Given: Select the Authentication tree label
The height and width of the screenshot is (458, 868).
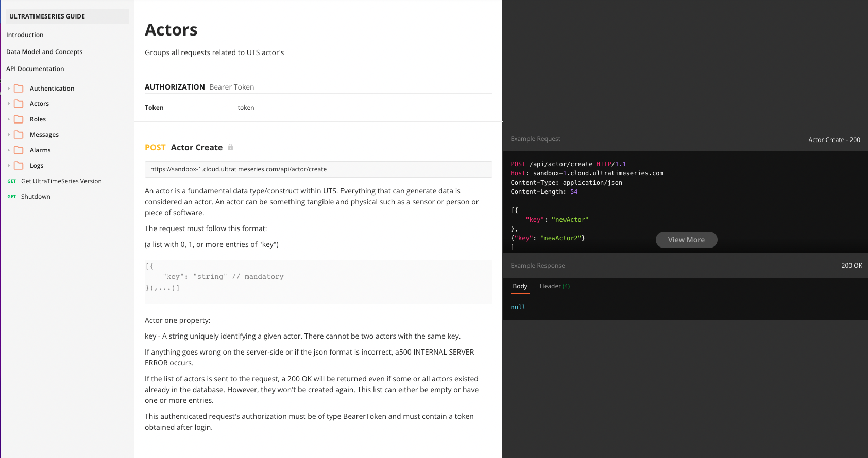Looking at the screenshot, I should point(52,89).
